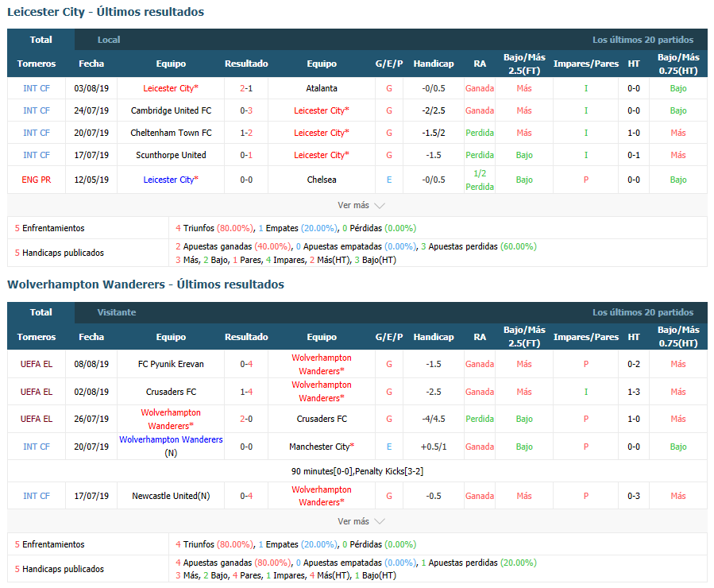This screenshot has width=714, height=588.
Task: Click Leicester City in Cheltenham Town row
Action: pyautogui.click(x=322, y=133)
